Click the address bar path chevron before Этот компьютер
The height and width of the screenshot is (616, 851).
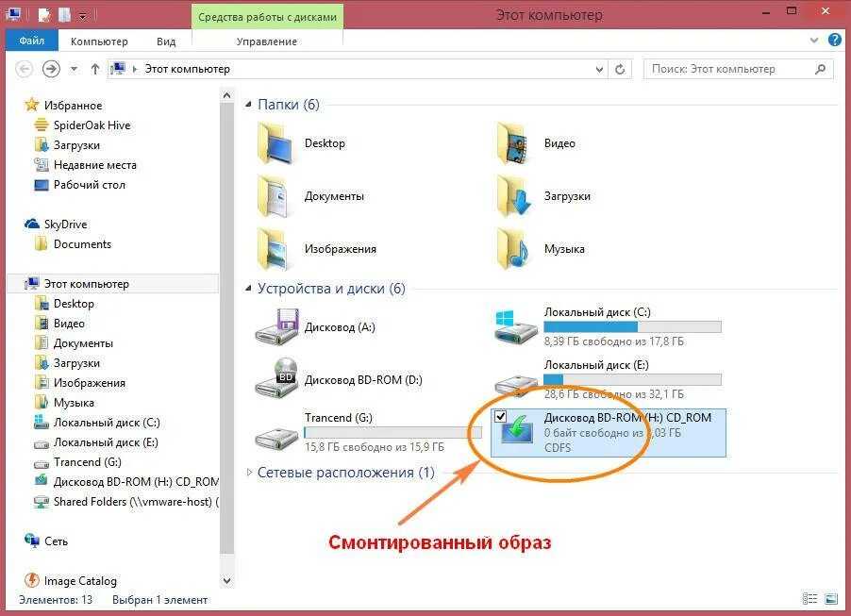point(135,69)
